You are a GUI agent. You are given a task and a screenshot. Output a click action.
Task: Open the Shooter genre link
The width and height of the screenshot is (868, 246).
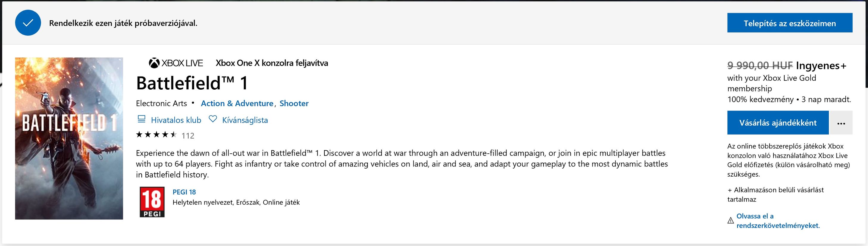click(x=294, y=103)
